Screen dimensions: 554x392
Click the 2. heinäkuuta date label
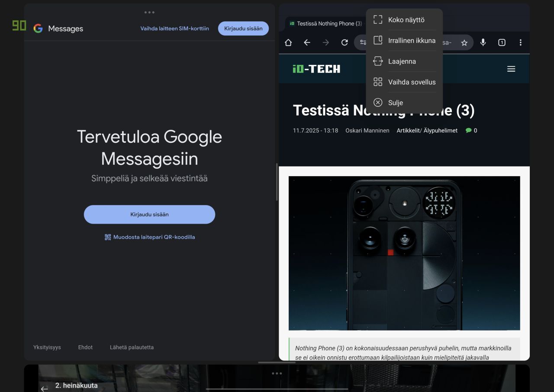tap(77, 386)
